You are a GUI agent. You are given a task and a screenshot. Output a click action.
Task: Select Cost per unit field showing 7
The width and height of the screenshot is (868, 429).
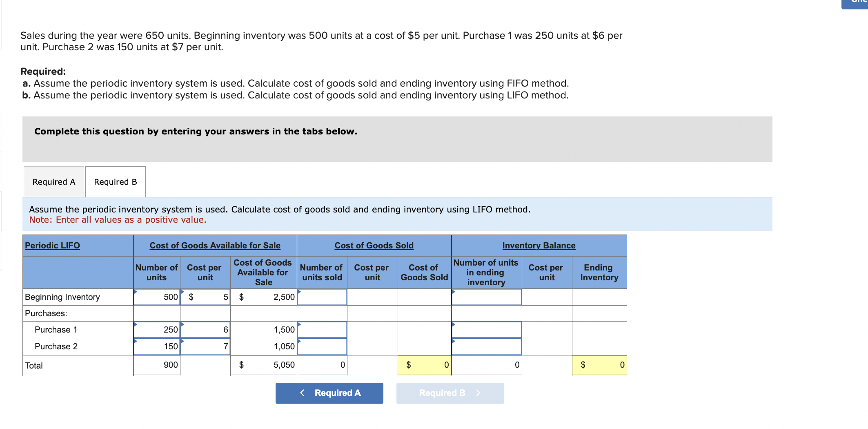pyautogui.click(x=205, y=346)
